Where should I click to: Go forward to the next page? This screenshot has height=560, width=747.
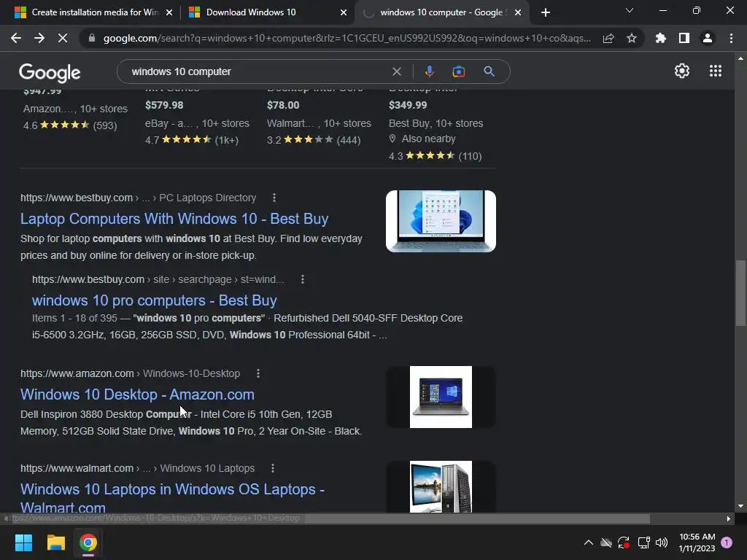[39, 38]
